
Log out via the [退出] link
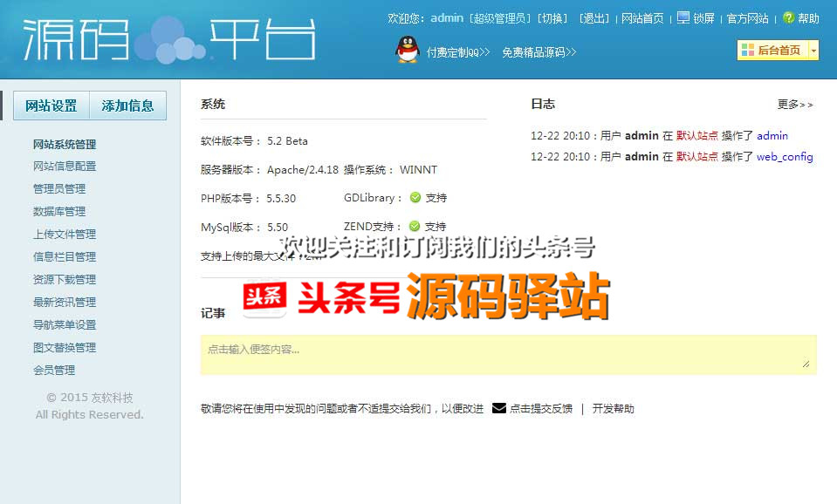click(x=595, y=17)
